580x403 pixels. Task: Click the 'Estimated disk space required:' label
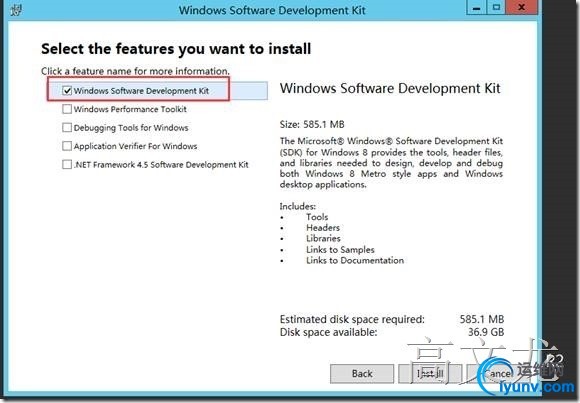(x=352, y=319)
